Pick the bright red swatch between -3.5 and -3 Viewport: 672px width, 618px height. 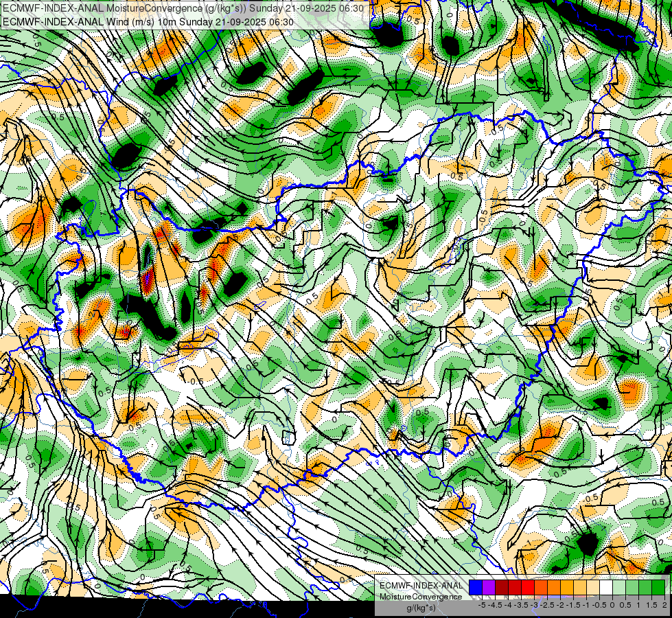pos(528,587)
